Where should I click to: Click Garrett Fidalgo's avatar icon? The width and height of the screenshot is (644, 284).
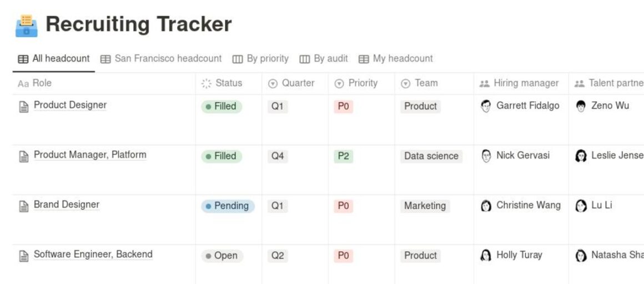click(x=486, y=106)
